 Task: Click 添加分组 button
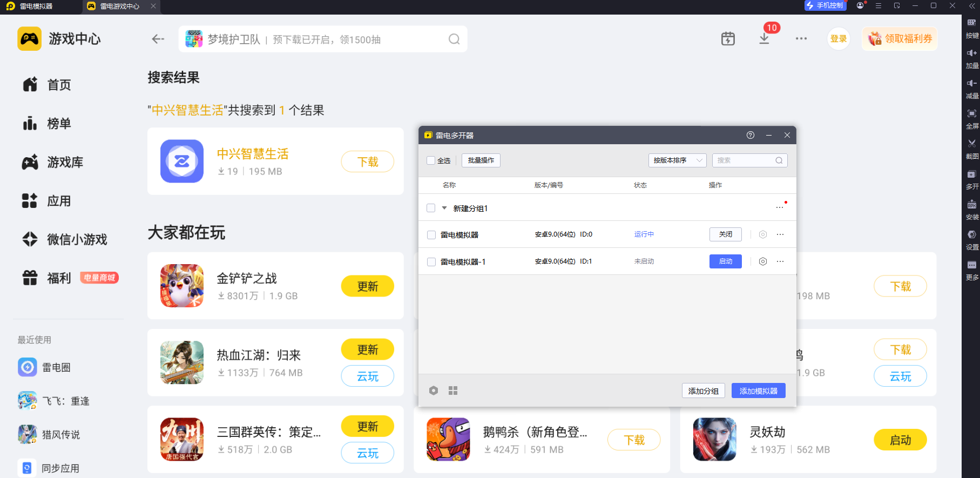703,391
